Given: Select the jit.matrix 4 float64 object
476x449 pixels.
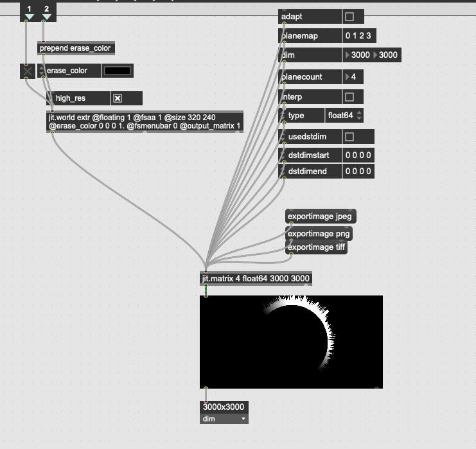Looking at the screenshot, I should tap(256, 278).
